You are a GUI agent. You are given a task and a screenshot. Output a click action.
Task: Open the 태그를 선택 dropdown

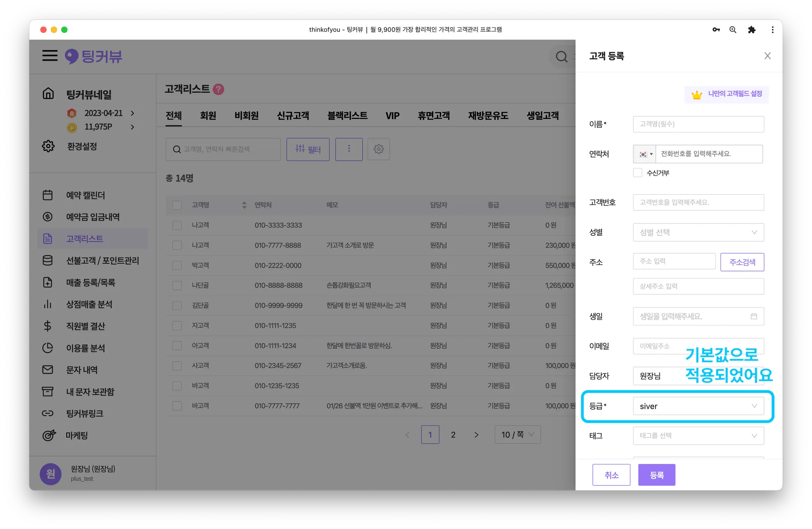click(698, 435)
